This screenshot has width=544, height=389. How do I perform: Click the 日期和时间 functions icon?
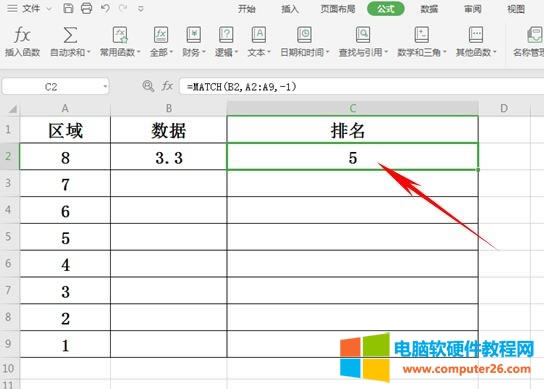point(304,35)
